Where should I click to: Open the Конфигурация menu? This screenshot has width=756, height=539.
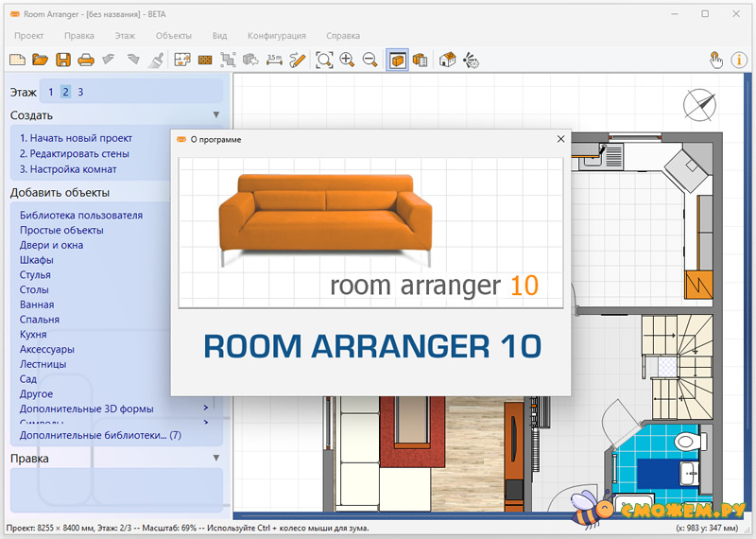(x=277, y=36)
